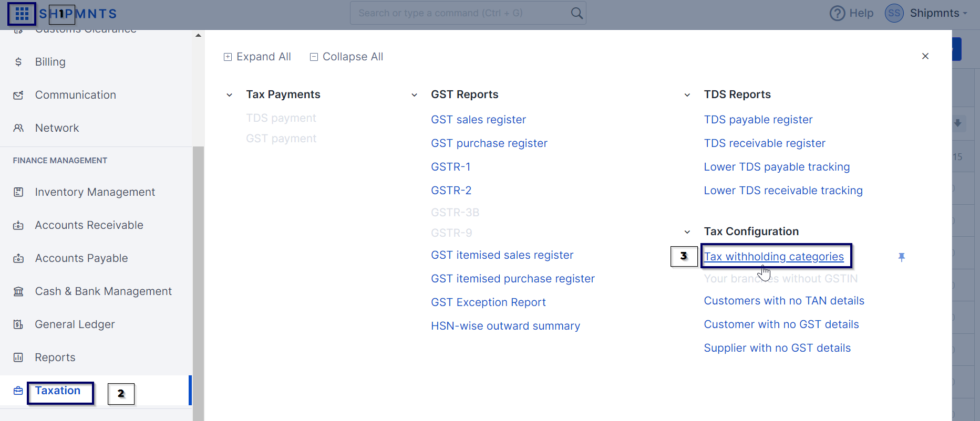980x421 pixels.
Task: Select General Ledger sidebar item
Action: [75, 324]
